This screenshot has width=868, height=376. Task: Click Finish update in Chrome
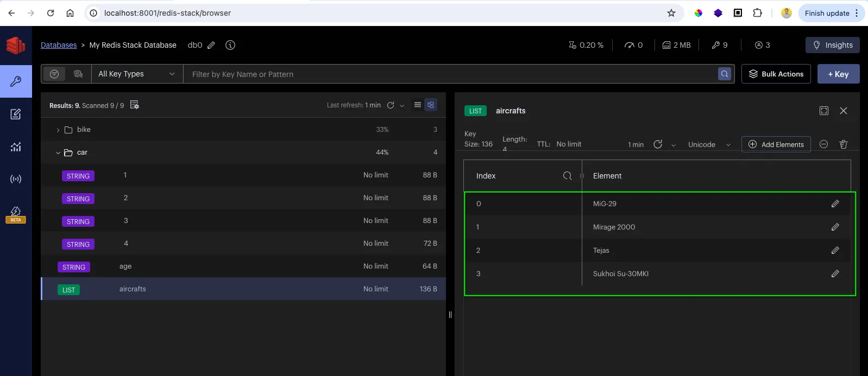(827, 13)
